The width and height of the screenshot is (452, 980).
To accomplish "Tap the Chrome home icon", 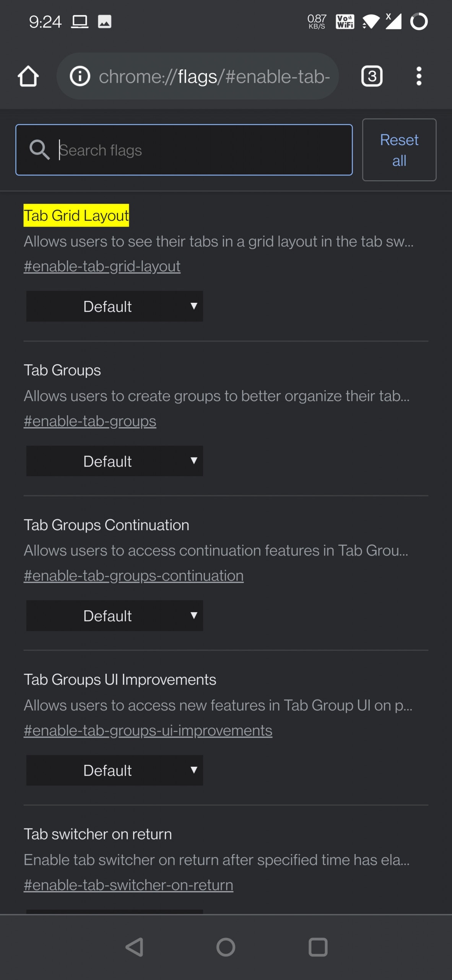I will pos(28,76).
